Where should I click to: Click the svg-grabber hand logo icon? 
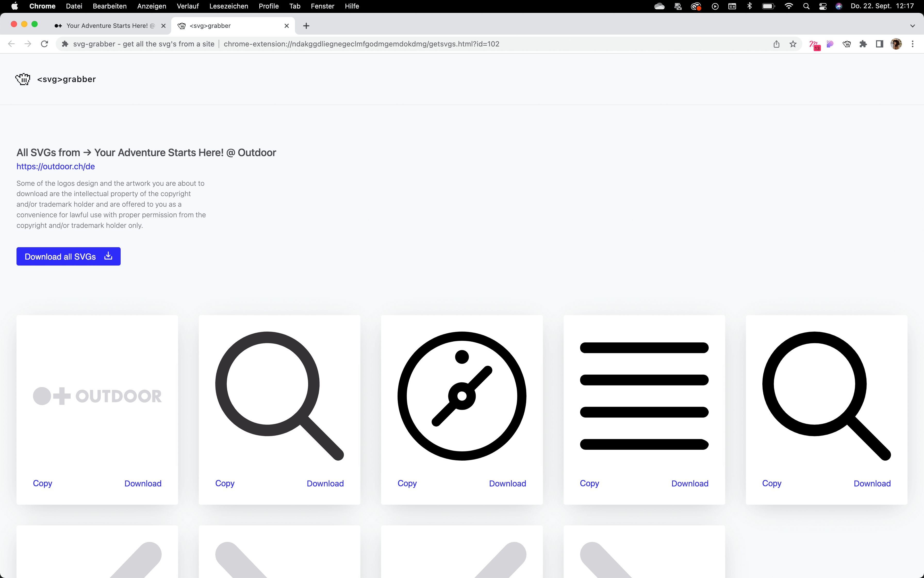point(22,79)
